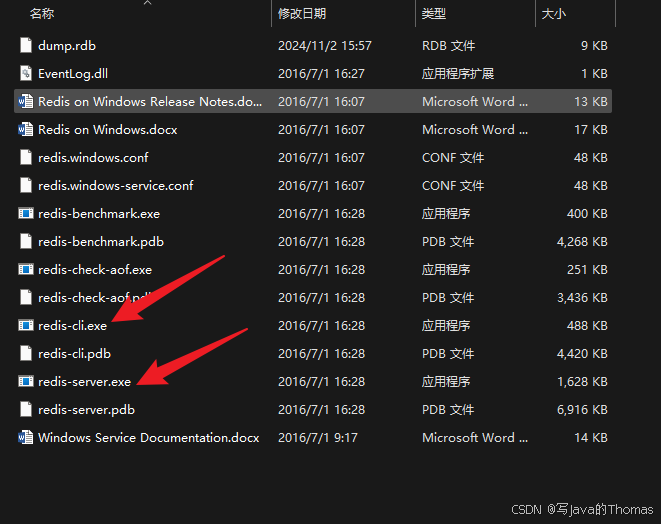Sort files by the 类型 column header
Viewport: 661px width, 524px height.
(x=434, y=14)
